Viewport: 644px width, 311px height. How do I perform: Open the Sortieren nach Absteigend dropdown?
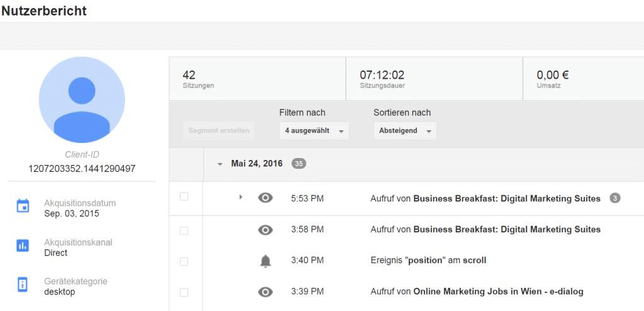click(405, 131)
